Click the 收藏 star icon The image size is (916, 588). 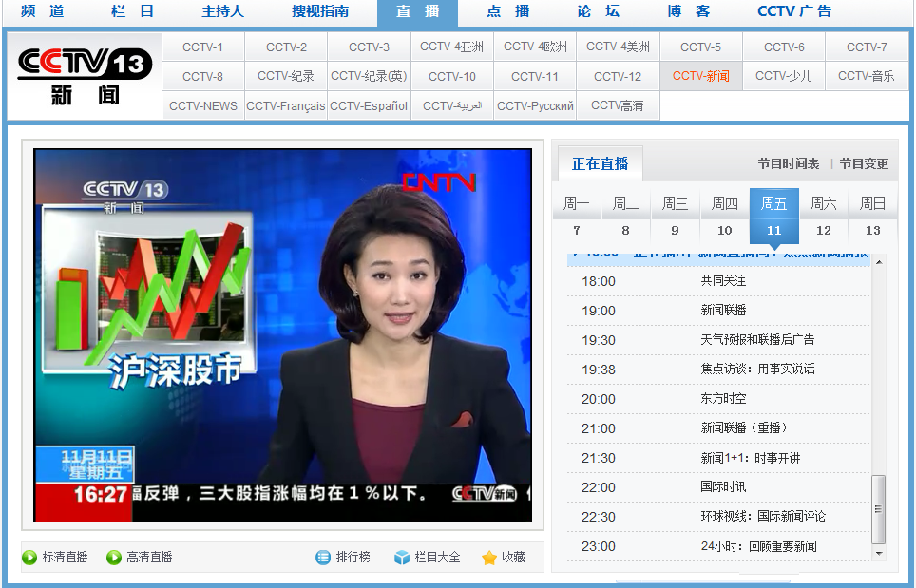point(489,558)
